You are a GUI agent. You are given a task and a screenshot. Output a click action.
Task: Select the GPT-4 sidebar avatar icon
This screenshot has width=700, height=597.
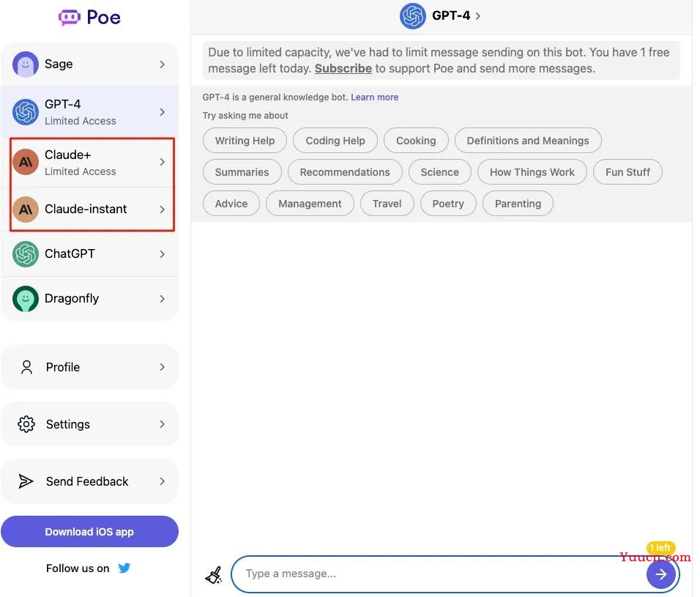click(x=26, y=111)
